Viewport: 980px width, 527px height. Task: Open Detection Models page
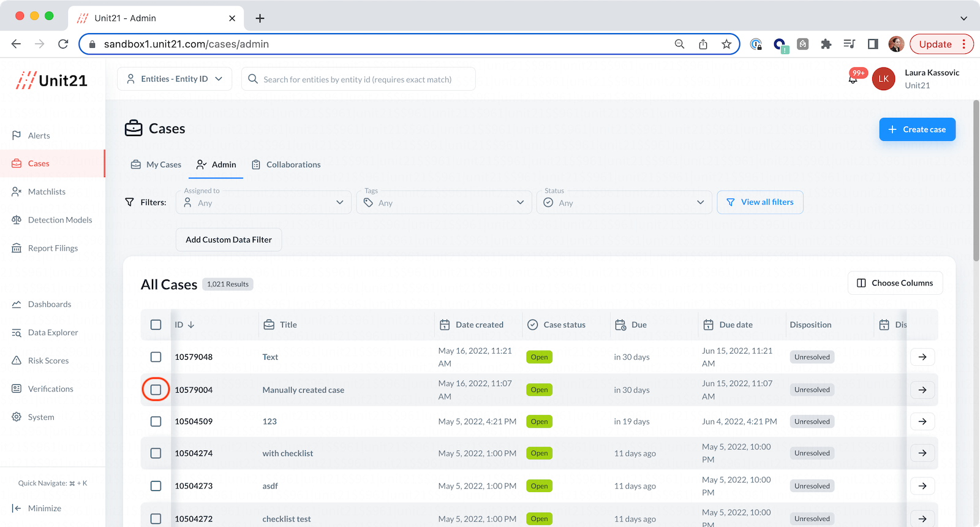[x=60, y=220]
